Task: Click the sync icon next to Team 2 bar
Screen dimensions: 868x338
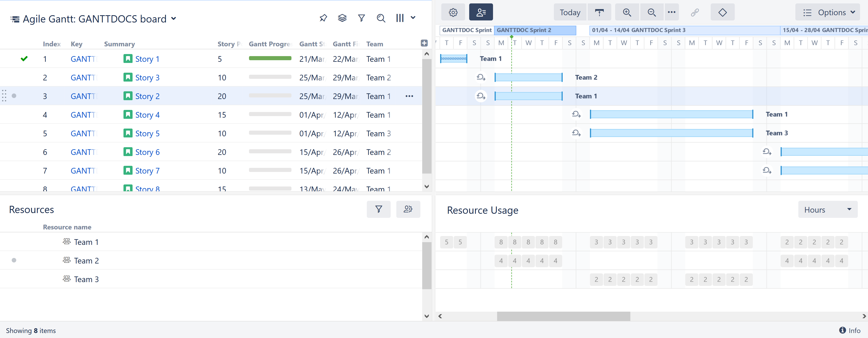Action: [481, 77]
